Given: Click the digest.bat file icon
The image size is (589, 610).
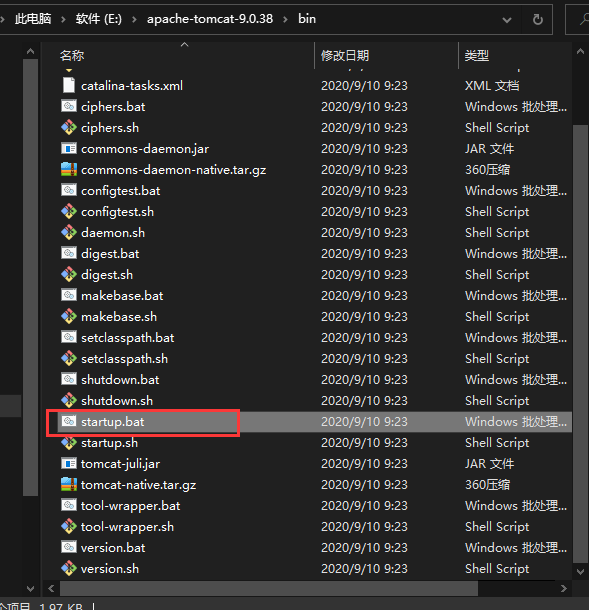Looking at the screenshot, I should [69, 253].
